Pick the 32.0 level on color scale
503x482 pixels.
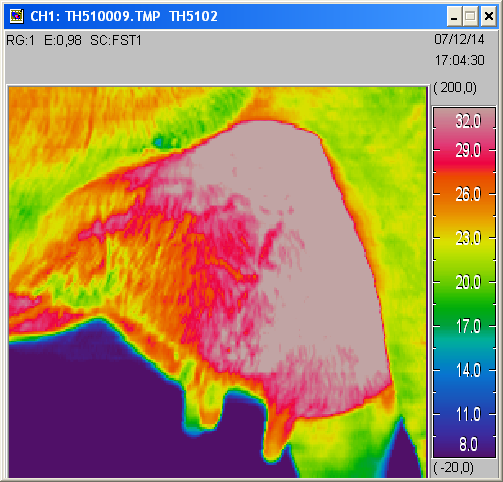(x=468, y=121)
